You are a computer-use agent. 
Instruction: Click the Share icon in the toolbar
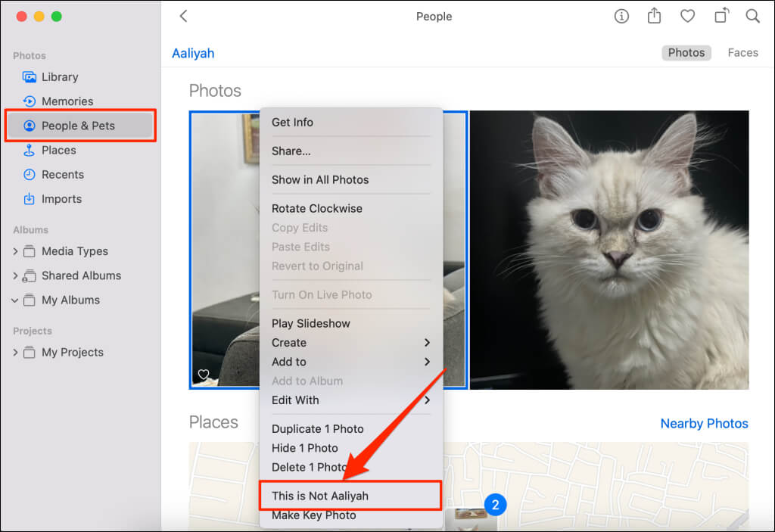tap(654, 16)
